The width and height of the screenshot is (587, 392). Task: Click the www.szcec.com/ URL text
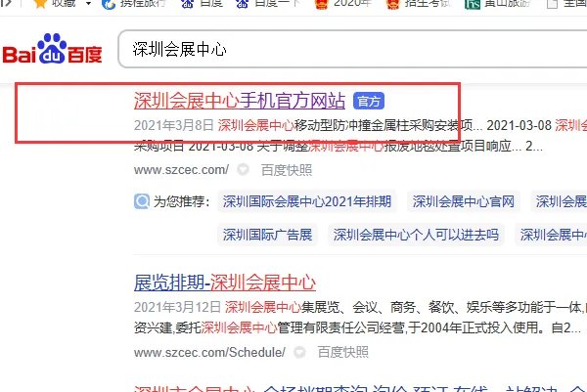point(181,170)
